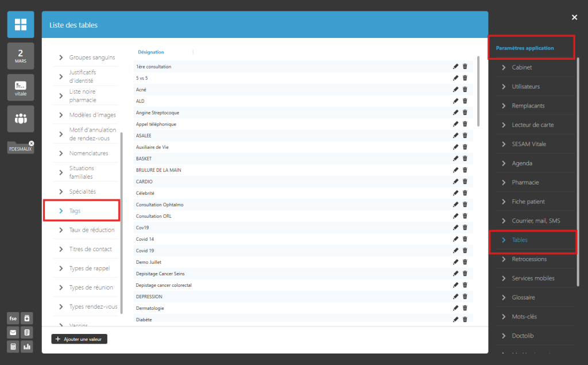
Task: Open the 2 Mars calendar tile
Action: [x=21, y=56]
